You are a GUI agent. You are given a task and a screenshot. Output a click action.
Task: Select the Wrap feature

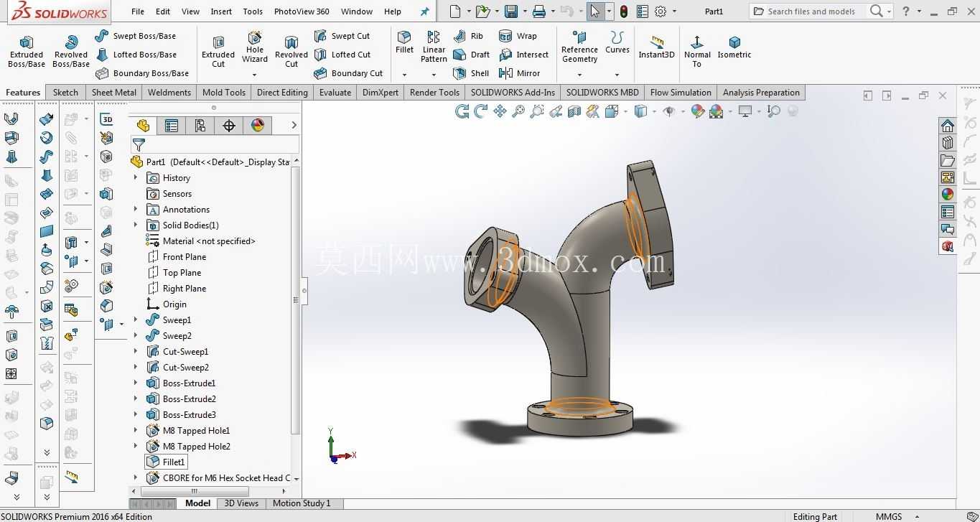(x=518, y=36)
